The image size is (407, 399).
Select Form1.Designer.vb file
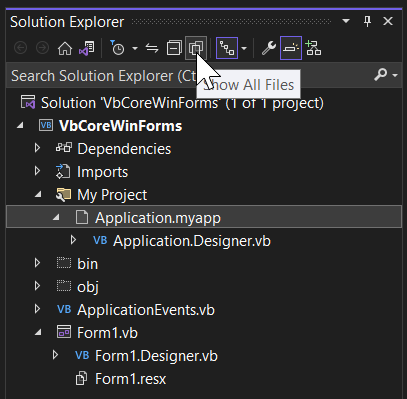pyautogui.click(x=157, y=356)
